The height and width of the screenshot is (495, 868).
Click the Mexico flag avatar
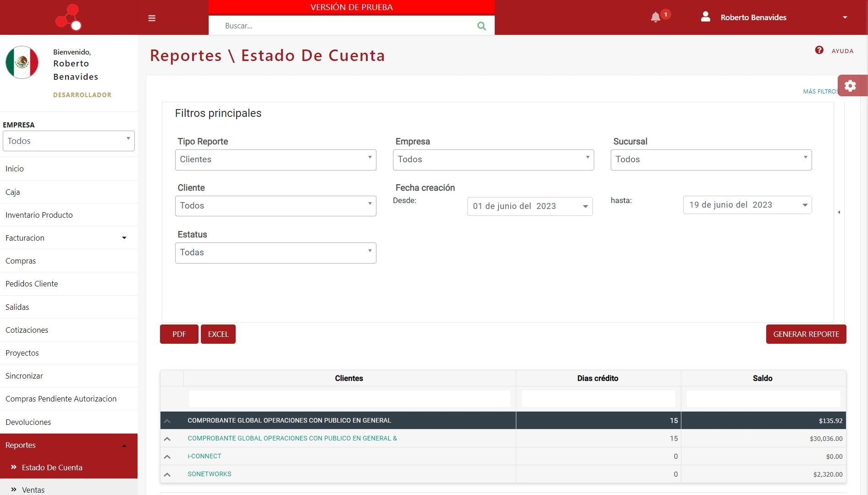point(22,62)
